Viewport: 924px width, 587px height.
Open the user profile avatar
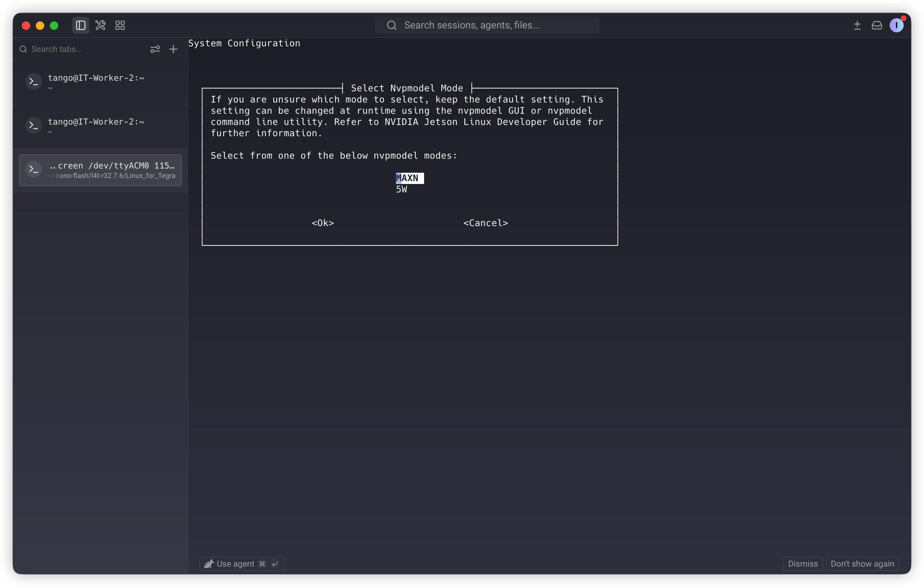pos(896,25)
